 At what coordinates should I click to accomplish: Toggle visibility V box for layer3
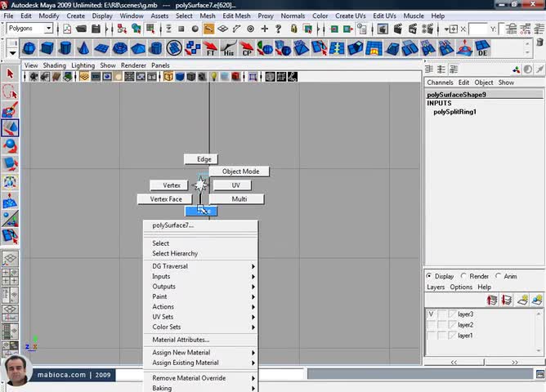tap(431, 314)
